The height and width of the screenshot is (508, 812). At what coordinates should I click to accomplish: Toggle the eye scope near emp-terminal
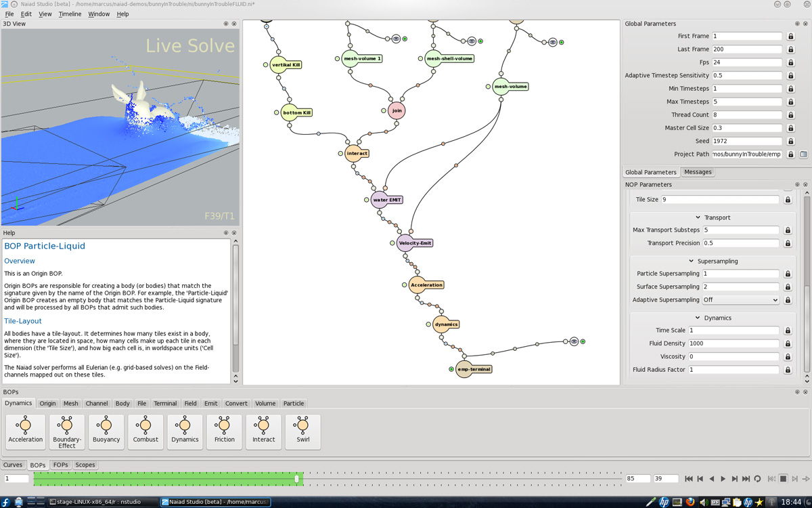574,341
